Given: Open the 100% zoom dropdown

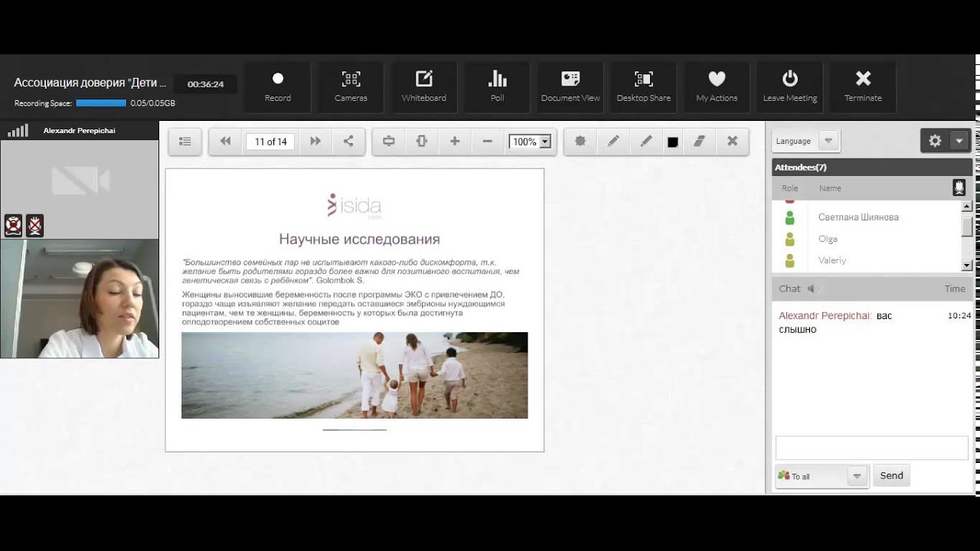Looking at the screenshot, I should 531,142.
